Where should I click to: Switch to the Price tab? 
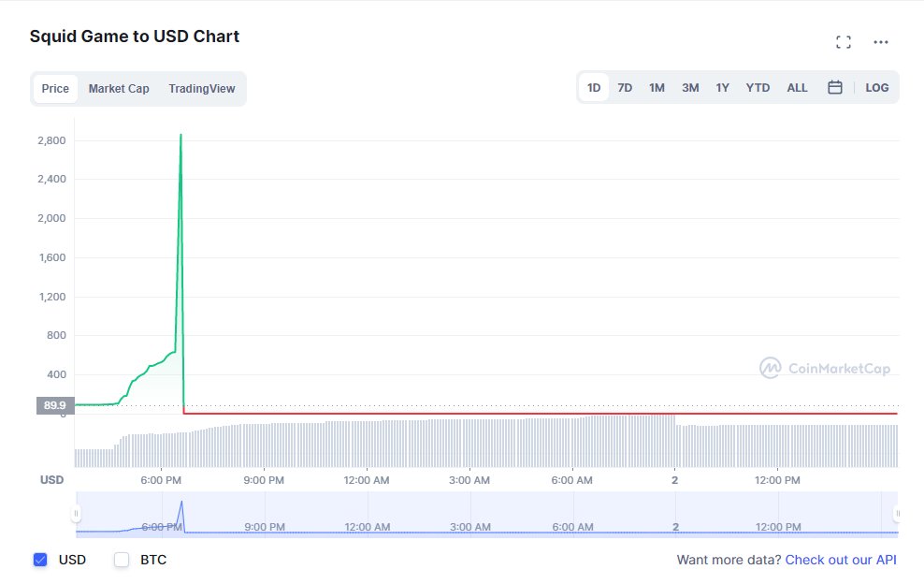pyautogui.click(x=55, y=89)
